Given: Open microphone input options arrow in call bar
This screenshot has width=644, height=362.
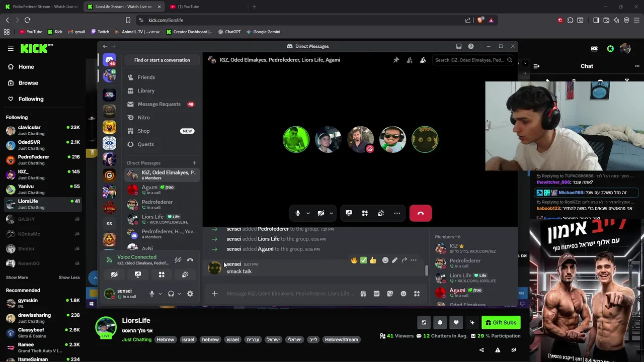Looking at the screenshot, I should (308, 213).
